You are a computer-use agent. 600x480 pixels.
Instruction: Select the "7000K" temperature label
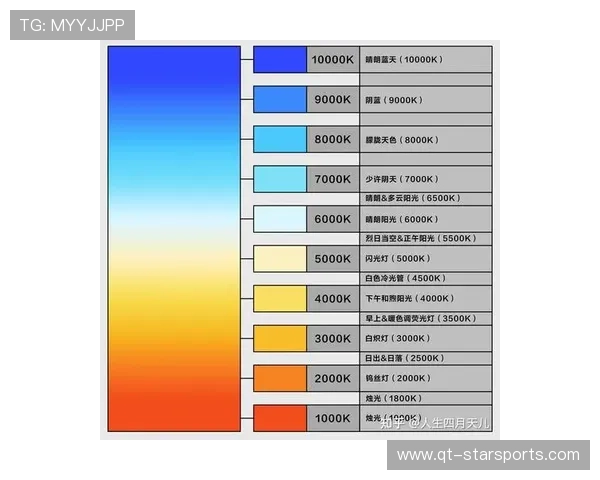tap(333, 179)
